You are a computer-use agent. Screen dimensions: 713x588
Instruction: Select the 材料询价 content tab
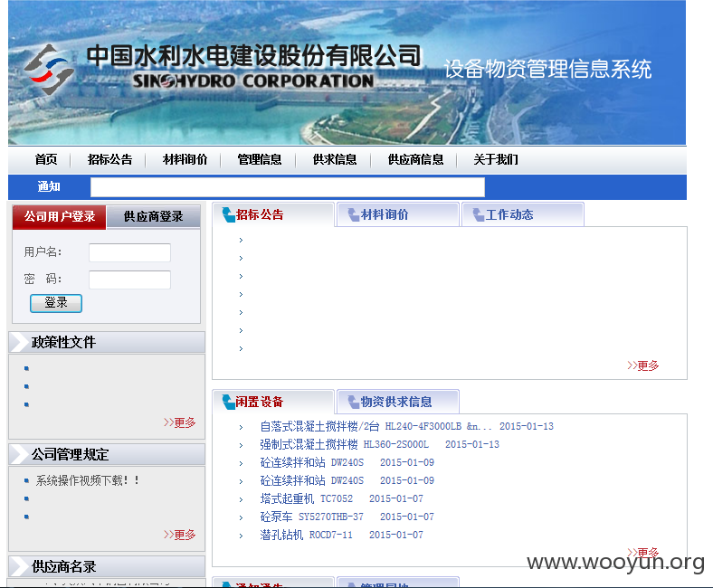[x=398, y=214]
